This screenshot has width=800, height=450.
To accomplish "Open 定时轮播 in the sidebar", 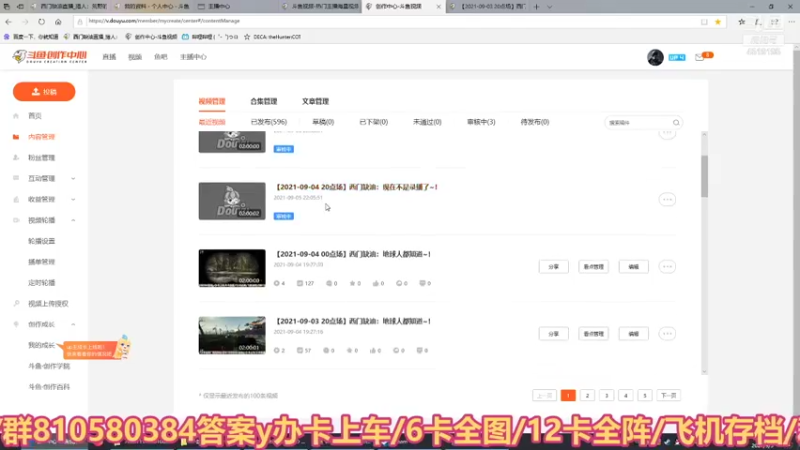I will point(41,283).
